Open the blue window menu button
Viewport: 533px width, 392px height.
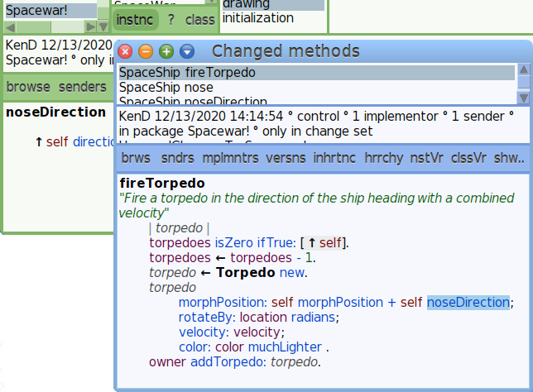click(185, 51)
